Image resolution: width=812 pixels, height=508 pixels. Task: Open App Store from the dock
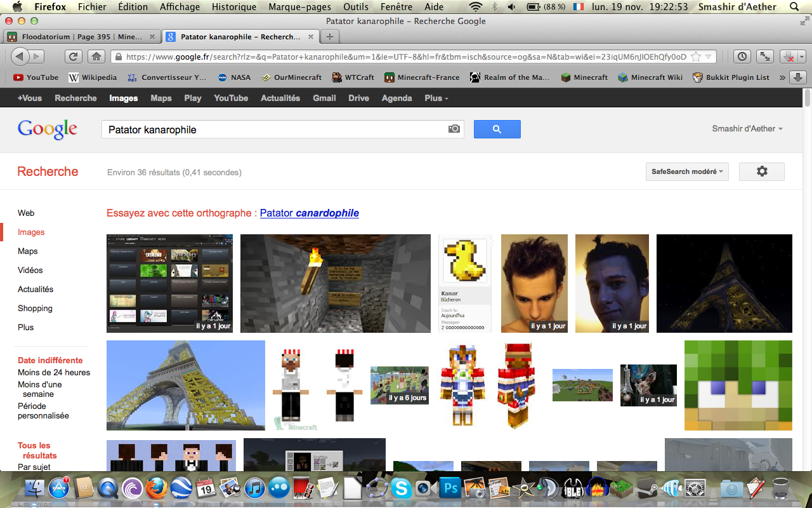click(60, 488)
